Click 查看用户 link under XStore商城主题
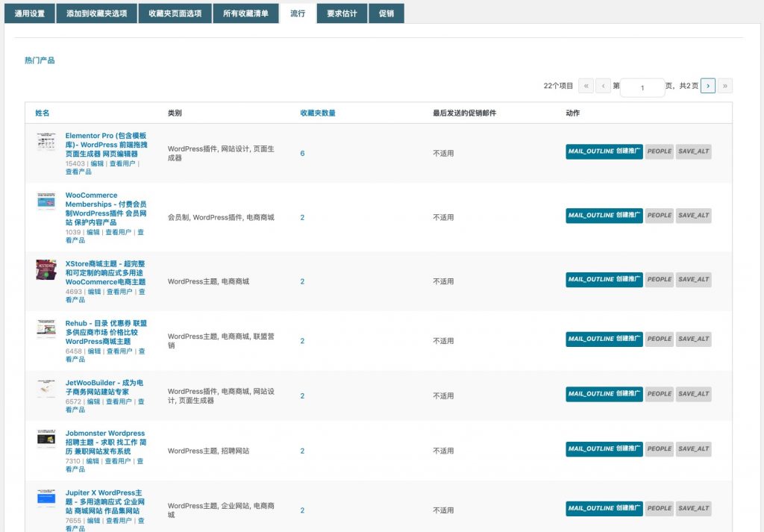Viewport: 764px width, 532px height. [119, 292]
